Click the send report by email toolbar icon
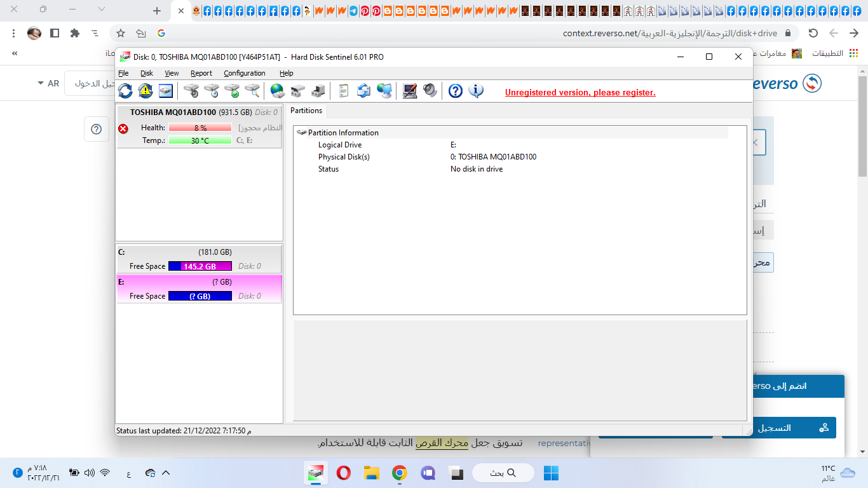868x488 pixels. (363, 91)
